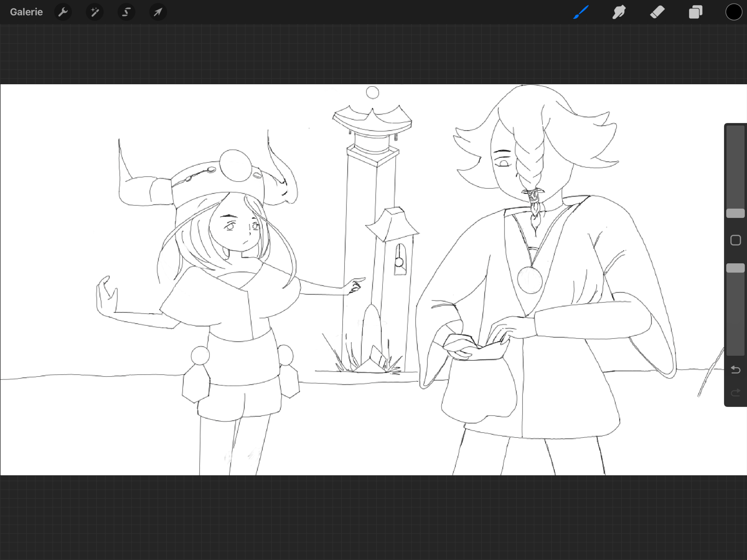Tap the square modify button in sidebar
Screen dimensions: 747x560
[735, 241]
